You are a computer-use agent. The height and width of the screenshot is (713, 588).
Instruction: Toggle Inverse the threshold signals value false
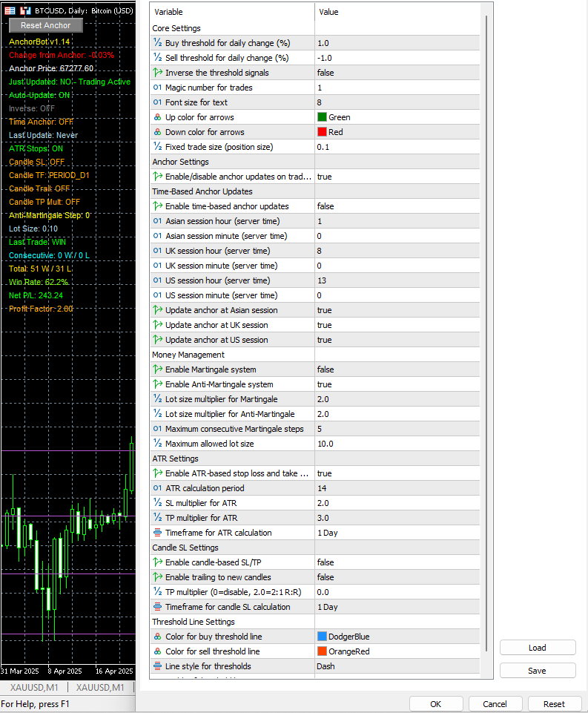397,73
